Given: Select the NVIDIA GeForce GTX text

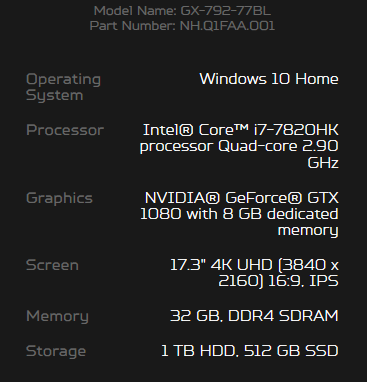Looking at the screenshot, I should (242, 198).
